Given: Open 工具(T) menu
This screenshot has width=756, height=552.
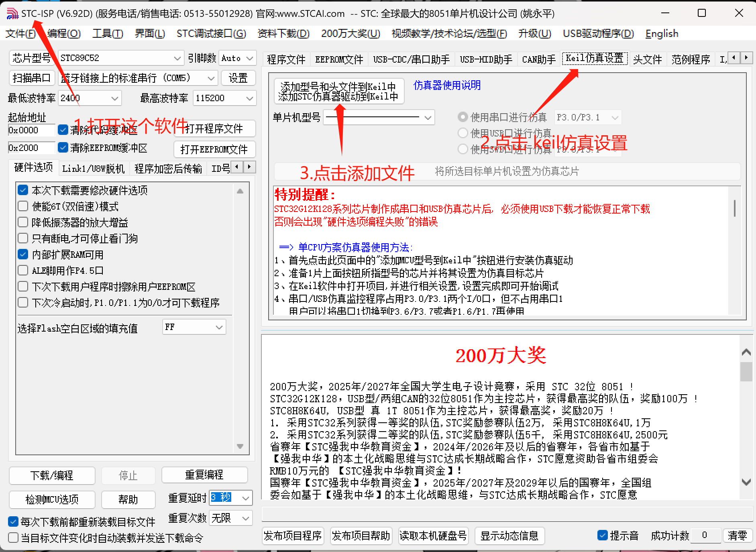Looking at the screenshot, I should [108, 34].
